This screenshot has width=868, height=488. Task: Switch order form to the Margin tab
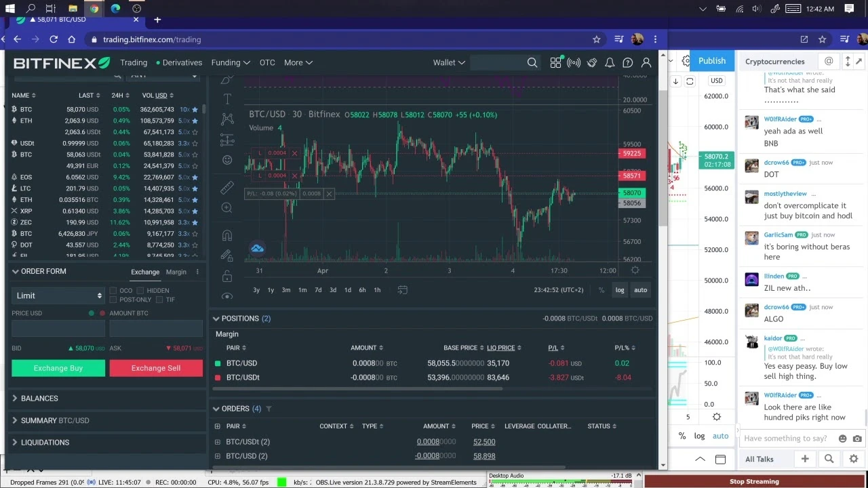[x=176, y=272]
